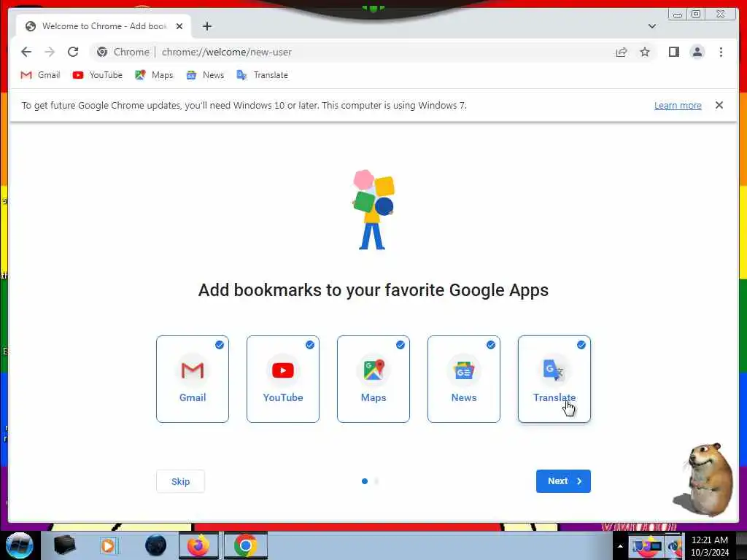Open the Translate bookmark in bookmarks bar

[x=263, y=75]
